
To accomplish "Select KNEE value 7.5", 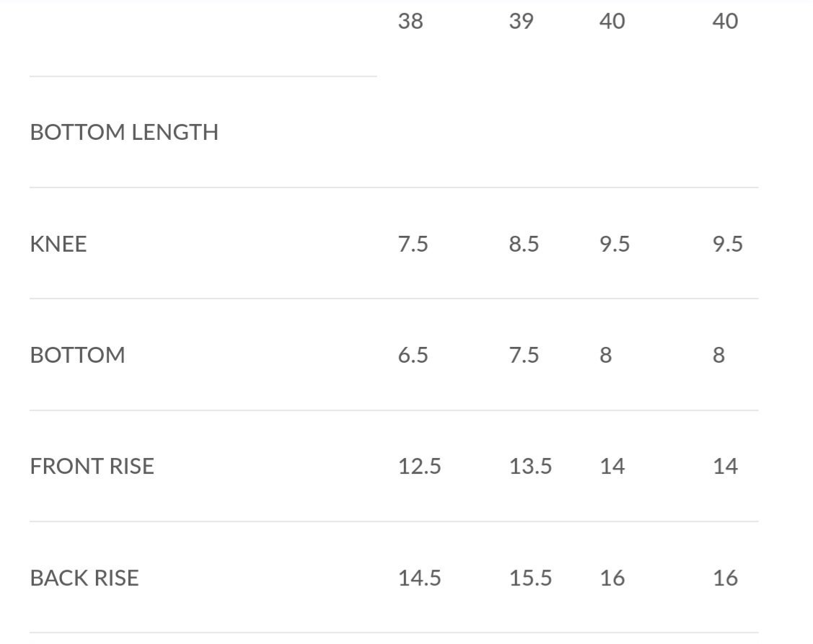I will tap(413, 244).
